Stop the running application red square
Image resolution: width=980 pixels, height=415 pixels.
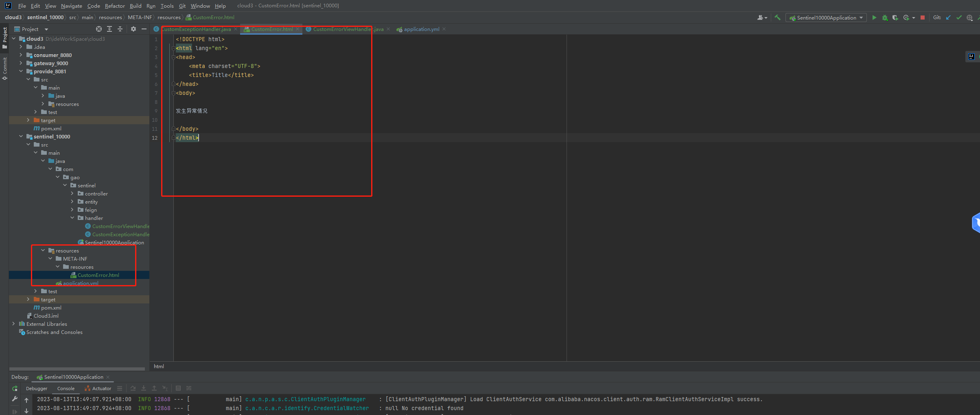[x=923, y=18]
